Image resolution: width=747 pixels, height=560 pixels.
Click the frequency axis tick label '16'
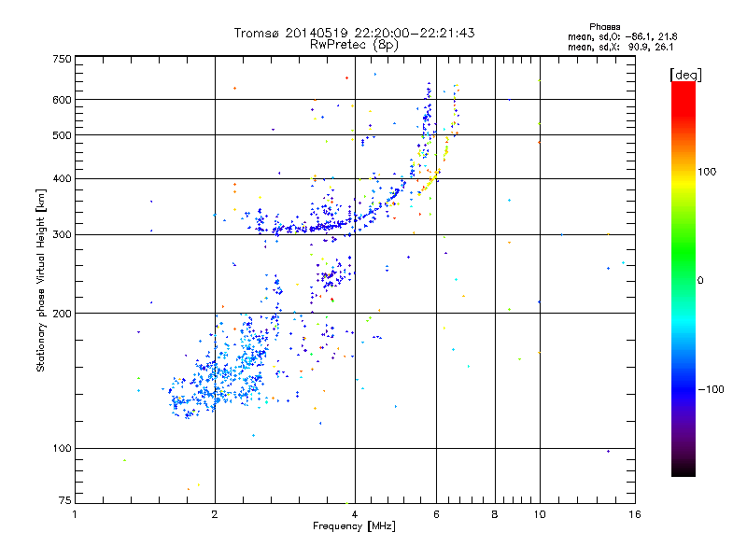(x=635, y=514)
